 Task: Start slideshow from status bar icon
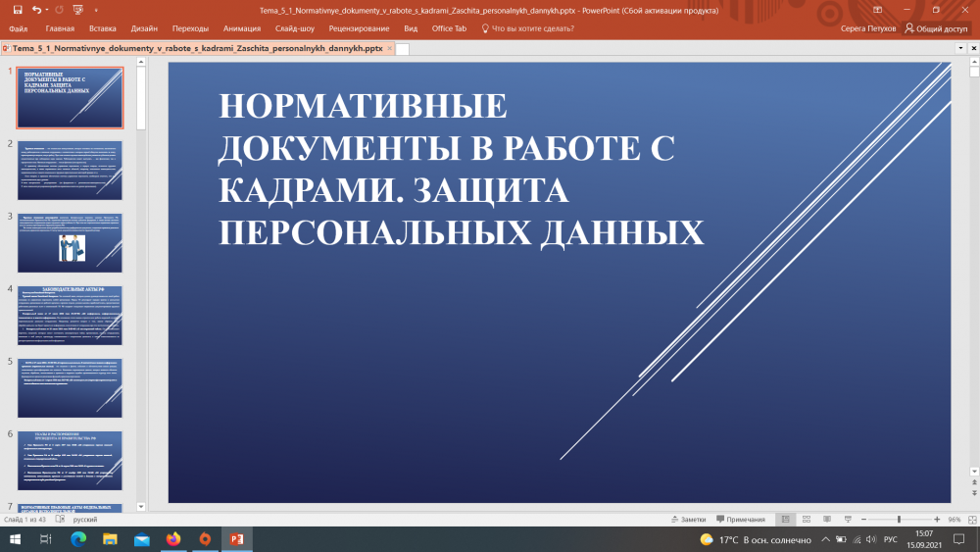pos(848,520)
